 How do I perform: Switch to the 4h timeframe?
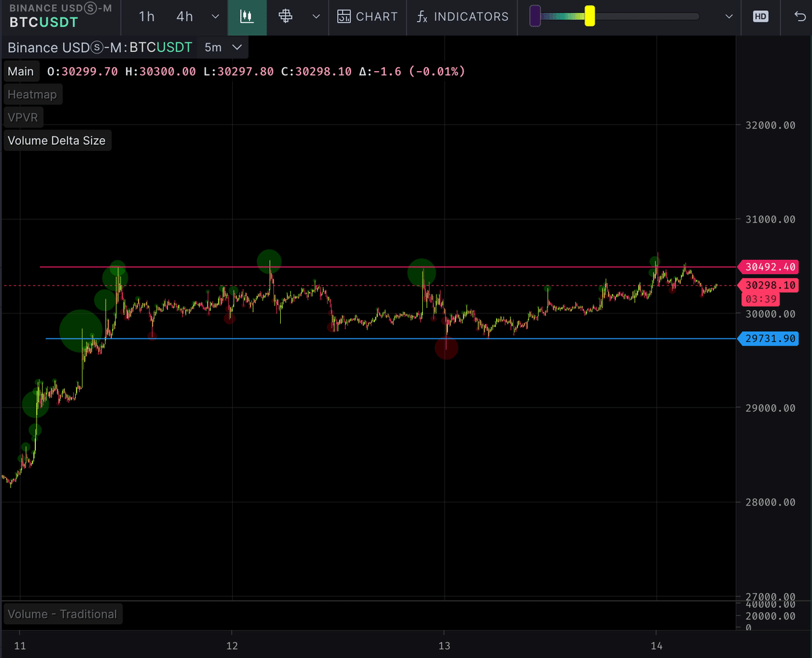pos(184,17)
